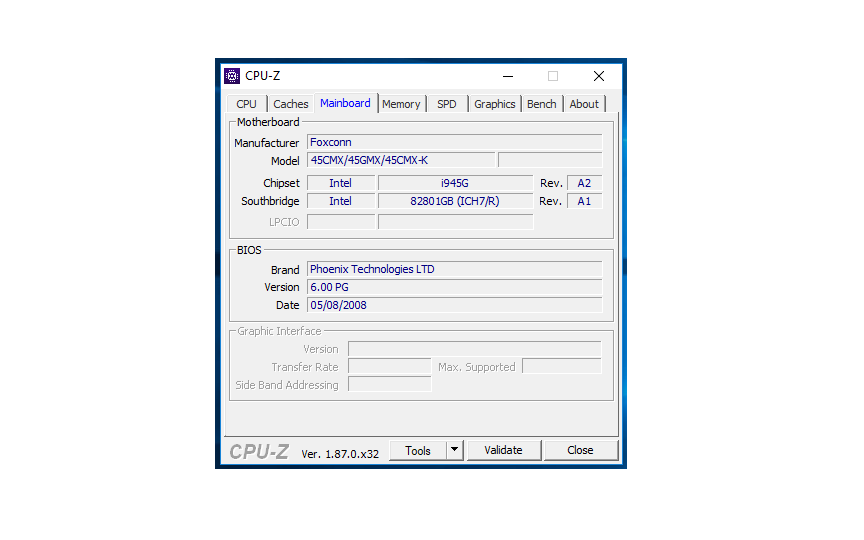Select the Mainboard tab

tap(345, 103)
